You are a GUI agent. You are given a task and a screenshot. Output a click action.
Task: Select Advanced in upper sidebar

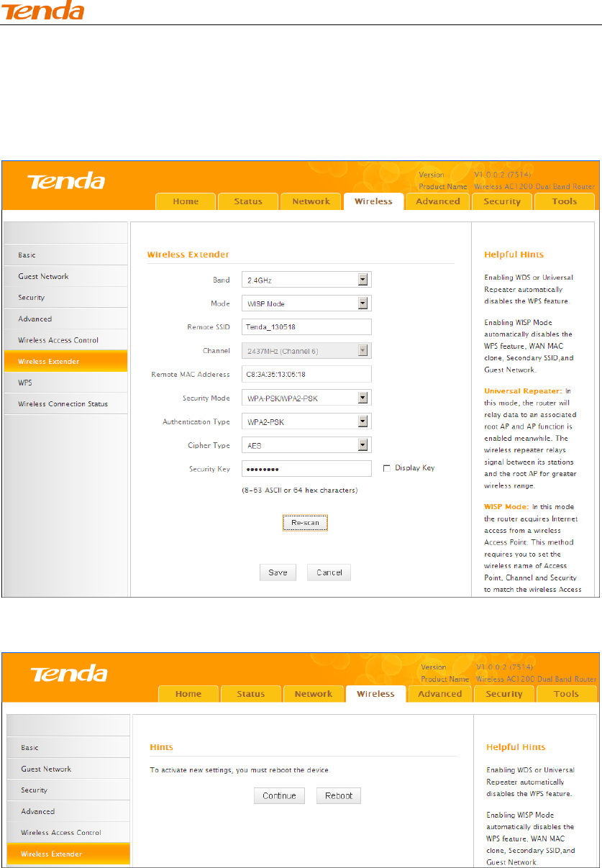(x=65, y=319)
